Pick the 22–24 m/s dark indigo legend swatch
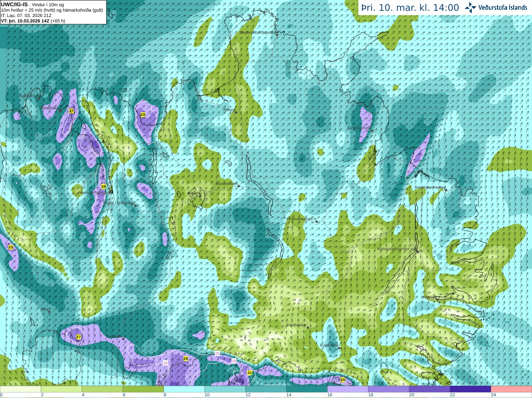532x398 pixels. (470, 389)
